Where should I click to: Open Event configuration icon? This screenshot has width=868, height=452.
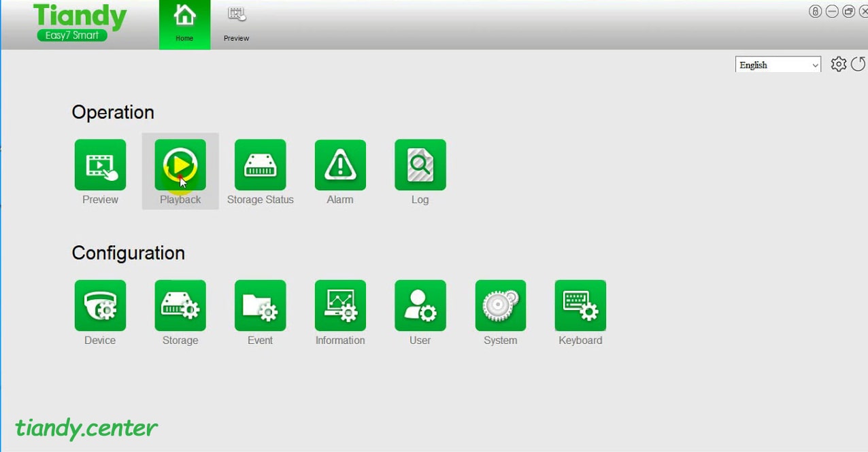[x=260, y=305]
